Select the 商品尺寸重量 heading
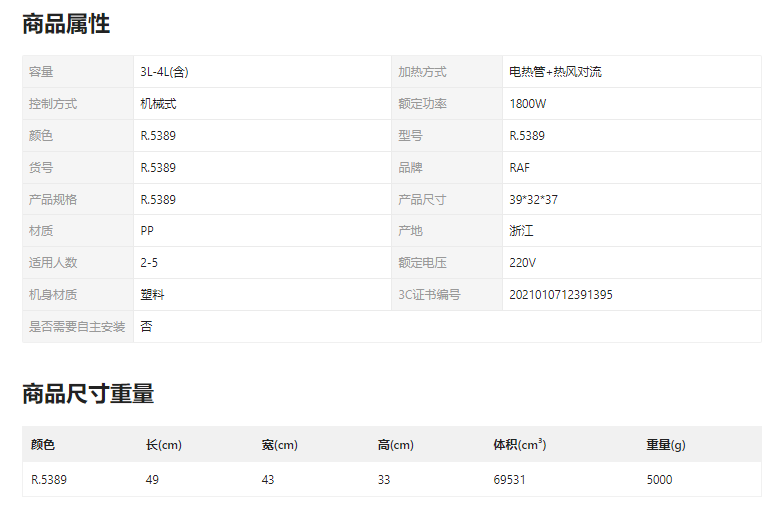 (88, 393)
